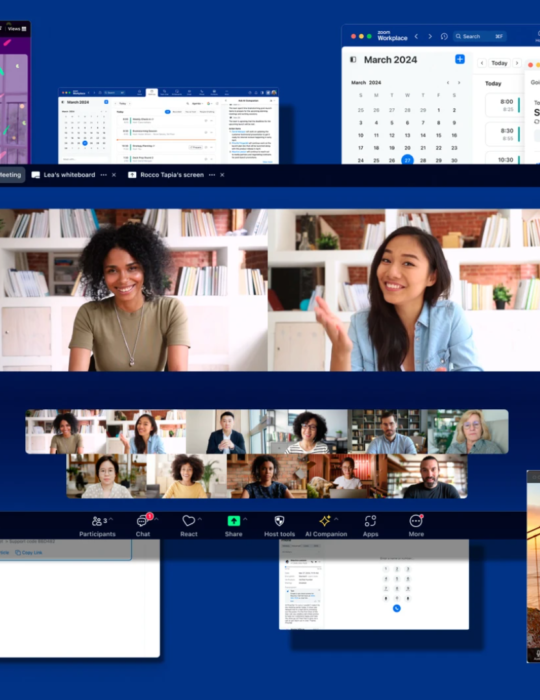This screenshot has width=540, height=700.
Task: Click the Today button in large calendar
Action: [499, 63]
